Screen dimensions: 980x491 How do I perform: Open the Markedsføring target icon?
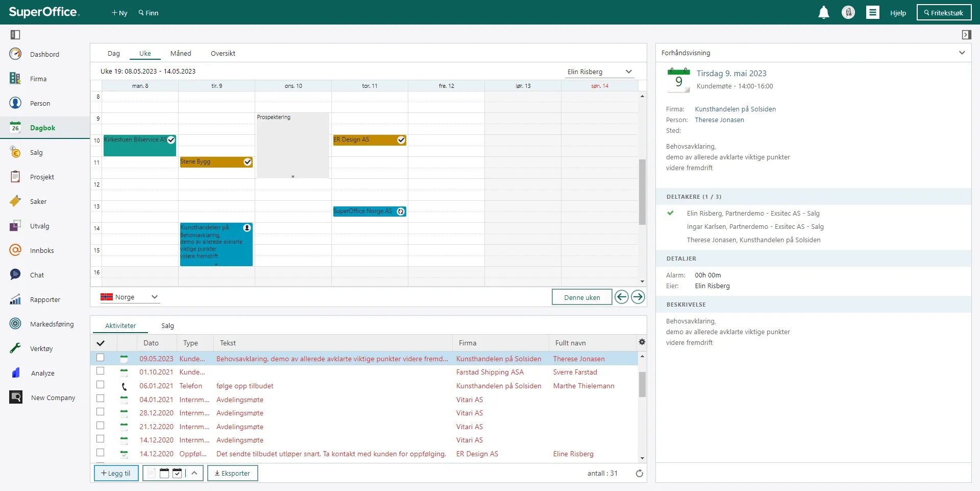[15, 323]
